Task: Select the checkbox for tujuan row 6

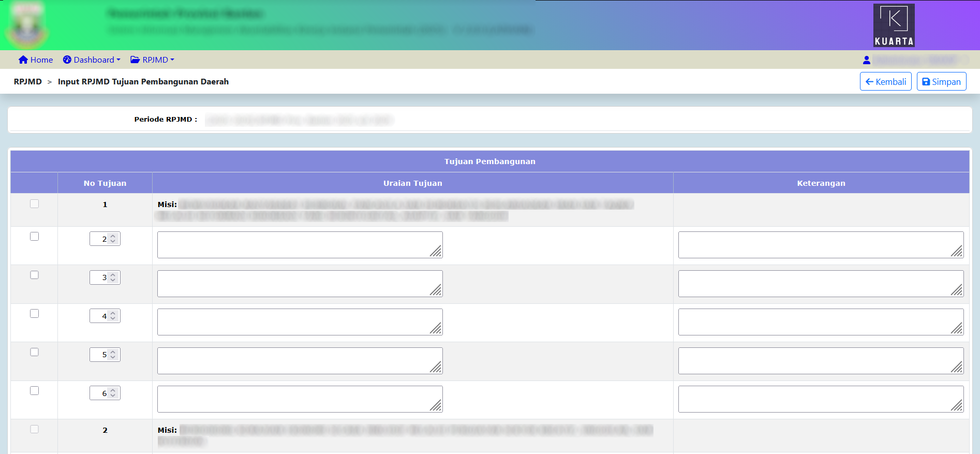Action: click(35, 391)
